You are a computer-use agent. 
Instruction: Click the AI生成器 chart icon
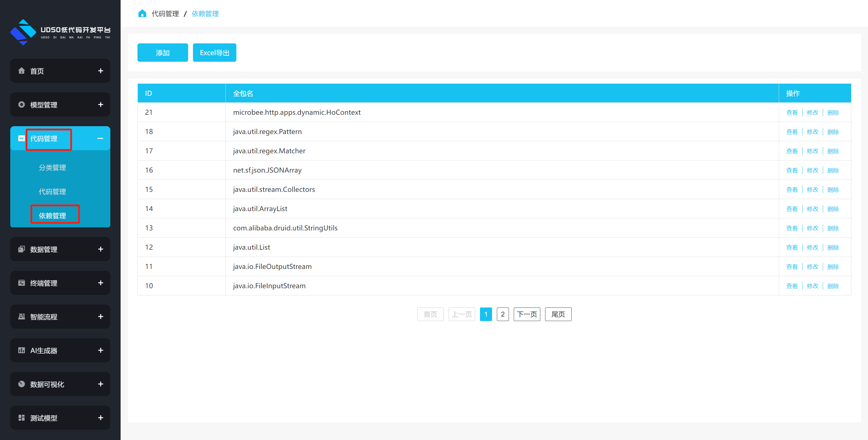coord(22,350)
